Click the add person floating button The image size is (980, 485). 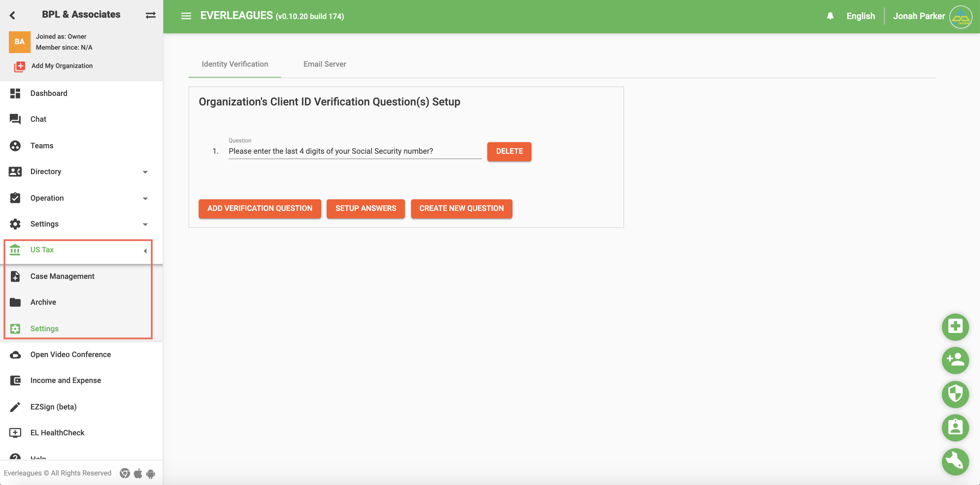tap(955, 360)
